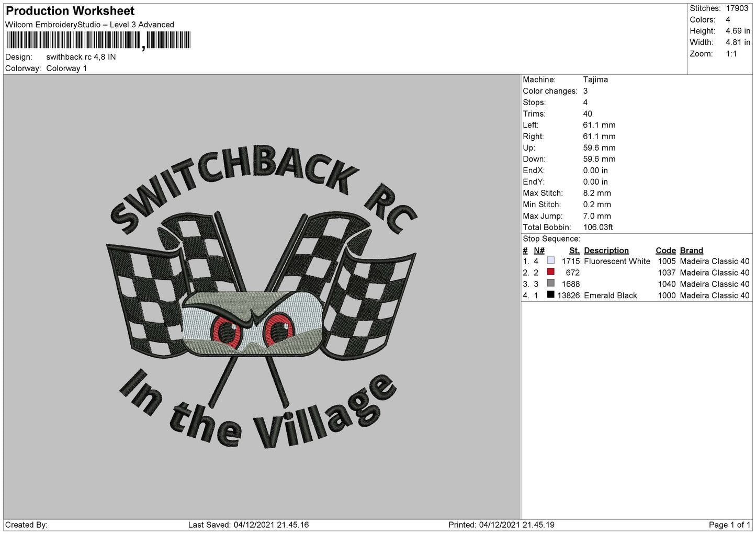Click the Min Stitch value '0.2 mm'
Screen dimensions: 756x534
tap(597, 204)
